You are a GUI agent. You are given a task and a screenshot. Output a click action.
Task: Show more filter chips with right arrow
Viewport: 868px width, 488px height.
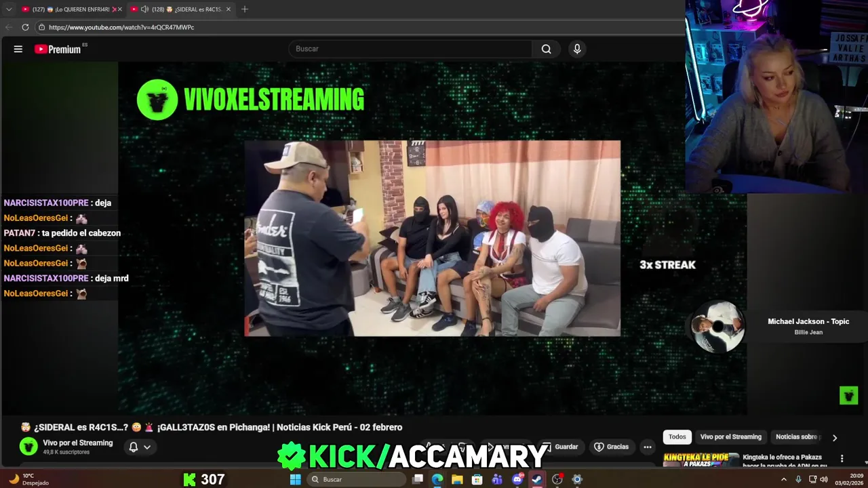835,437
